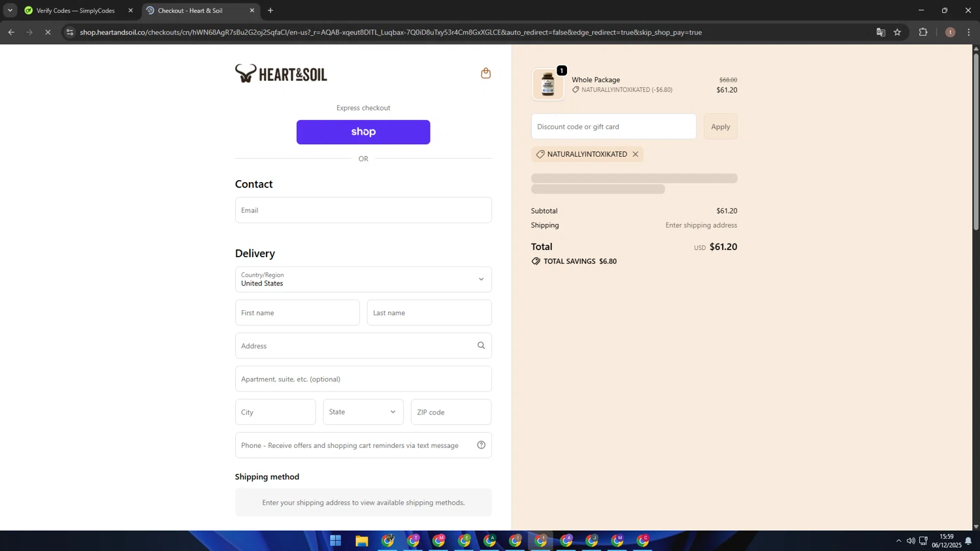
Task: Open Chrome profile T on taskbar
Action: pyautogui.click(x=413, y=541)
